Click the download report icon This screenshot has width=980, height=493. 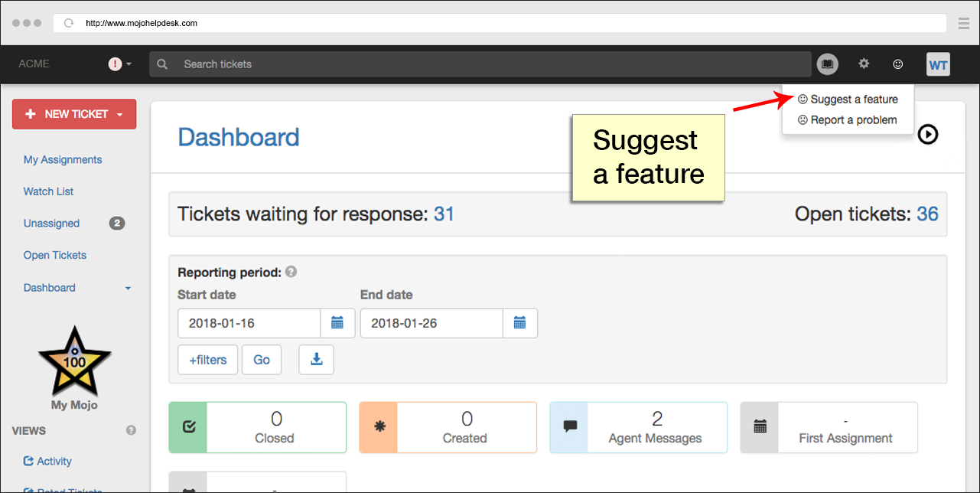[316, 359]
